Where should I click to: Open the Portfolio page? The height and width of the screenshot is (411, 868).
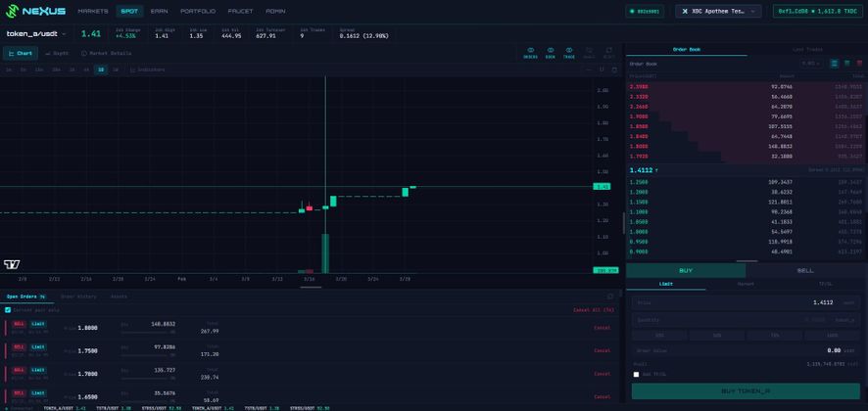click(x=198, y=11)
